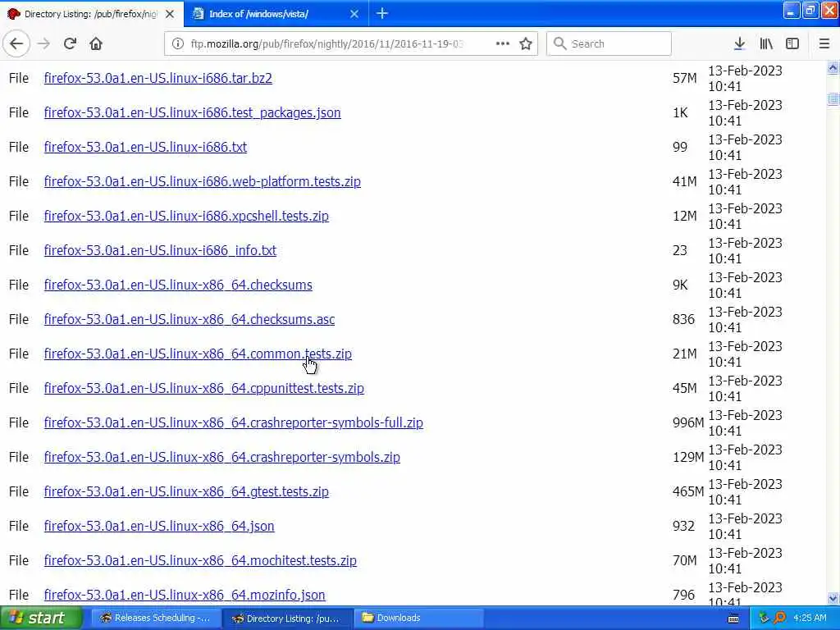Switch to Directory Listing taskbar button
Screen dimensions: 840x630
(286, 618)
